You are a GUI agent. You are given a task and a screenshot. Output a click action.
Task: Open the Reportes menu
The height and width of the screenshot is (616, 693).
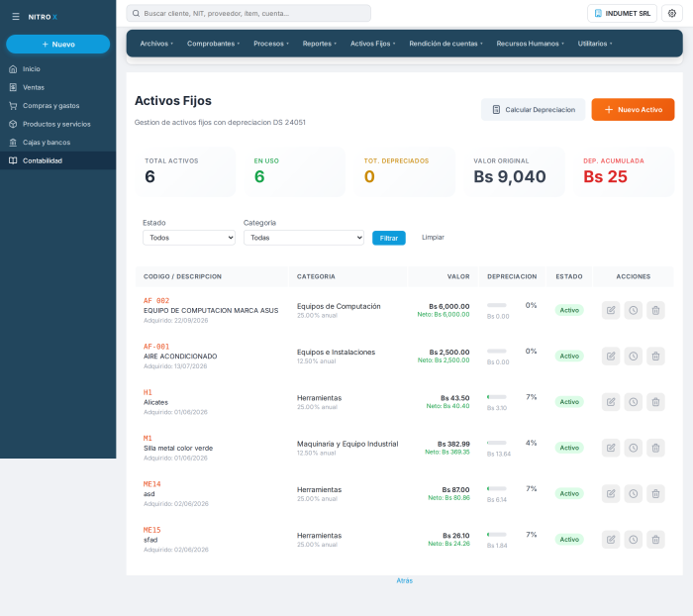pyautogui.click(x=319, y=44)
